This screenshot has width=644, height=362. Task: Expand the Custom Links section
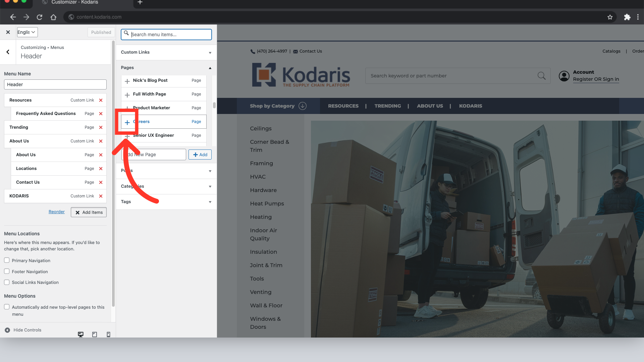click(166, 52)
